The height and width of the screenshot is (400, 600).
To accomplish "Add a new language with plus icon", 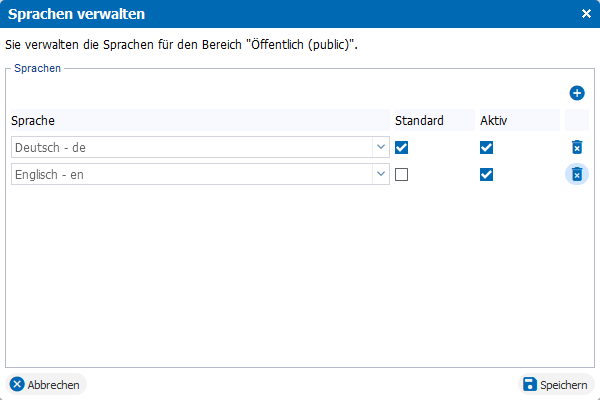I will (x=577, y=93).
